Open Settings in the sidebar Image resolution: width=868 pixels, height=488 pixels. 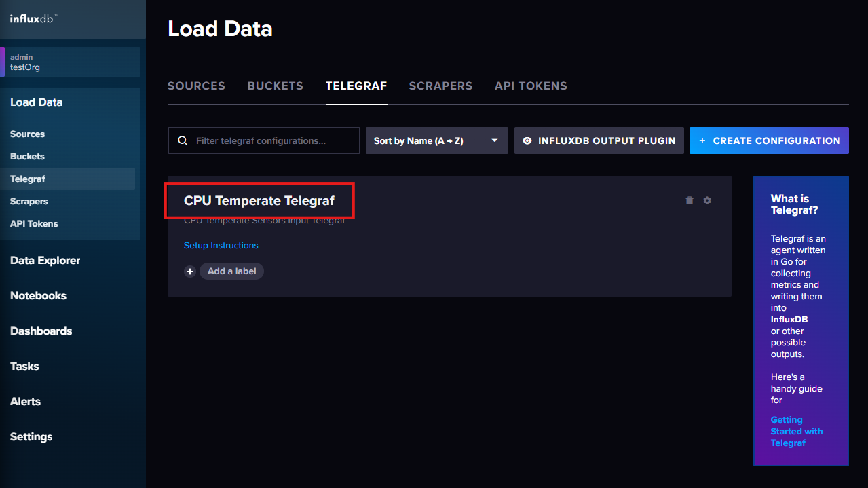coord(31,437)
